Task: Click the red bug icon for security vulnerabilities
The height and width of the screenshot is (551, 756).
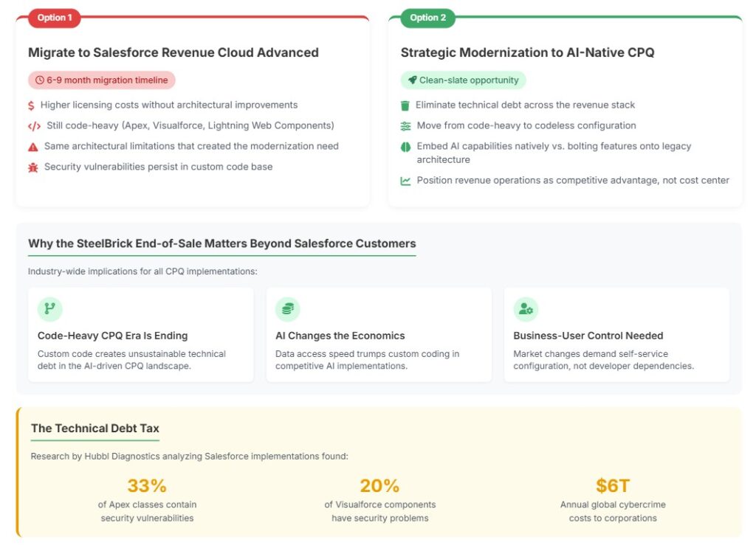Action: pyautogui.click(x=33, y=167)
